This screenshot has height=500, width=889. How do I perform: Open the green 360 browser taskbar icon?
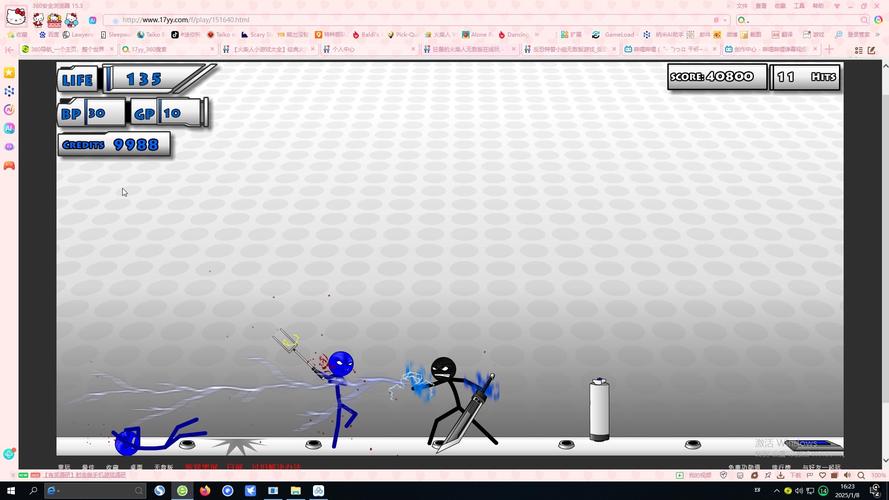coord(182,490)
